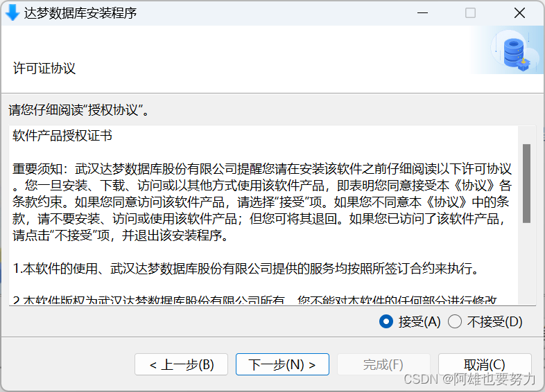The width and height of the screenshot is (545, 392).
Task: Maximize the installer window
Action: click(470, 13)
